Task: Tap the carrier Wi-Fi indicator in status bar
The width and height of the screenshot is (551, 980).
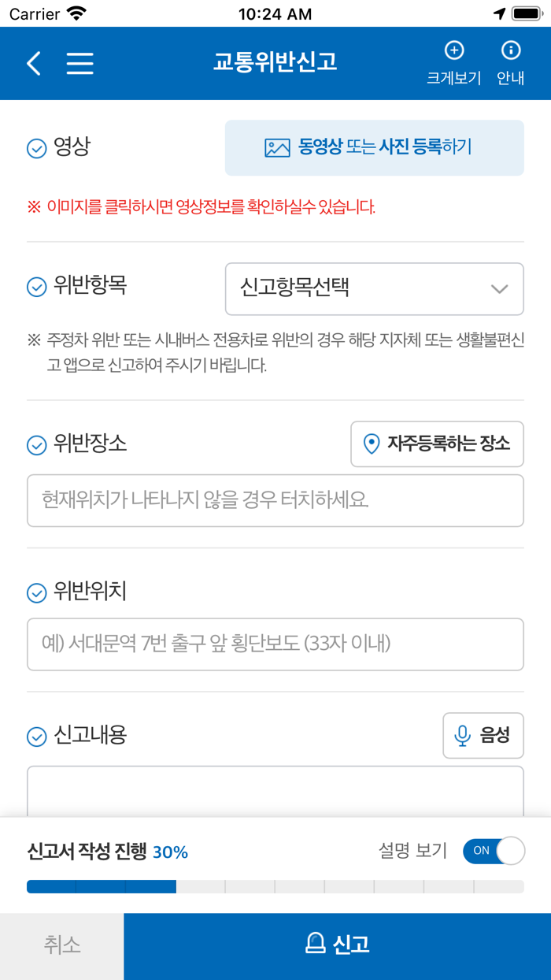Action: coord(75,13)
